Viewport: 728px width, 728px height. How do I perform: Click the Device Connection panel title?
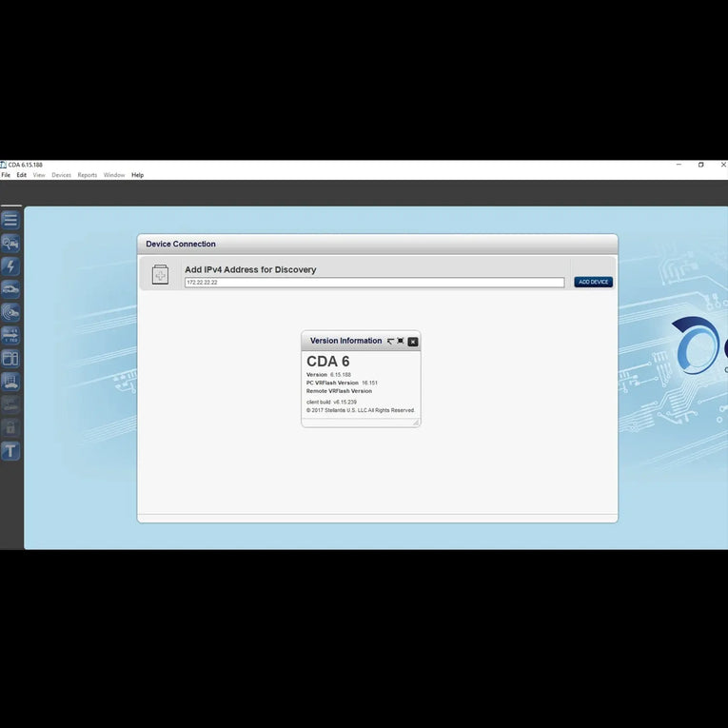[181, 244]
